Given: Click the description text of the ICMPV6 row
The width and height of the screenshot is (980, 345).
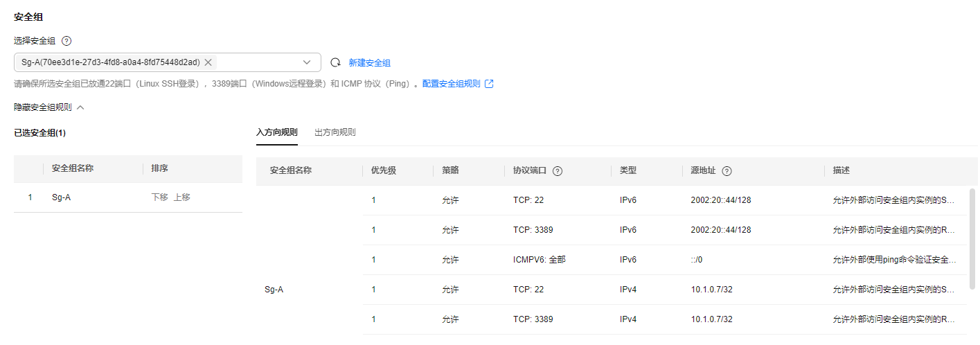Looking at the screenshot, I should point(895,260).
